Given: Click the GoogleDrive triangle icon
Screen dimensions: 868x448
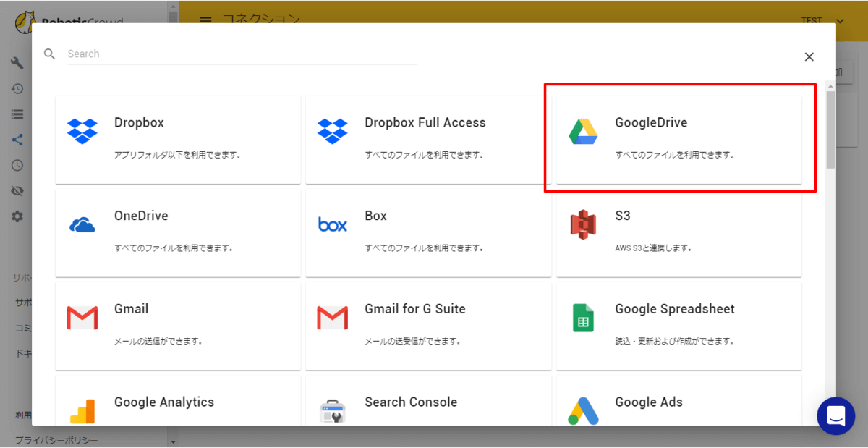Looking at the screenshot, I should [x=583, y=131].
